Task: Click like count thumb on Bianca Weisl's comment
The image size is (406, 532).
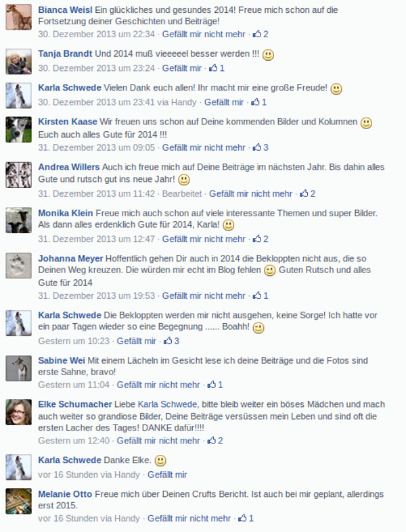Action: (x=261, y=34)
